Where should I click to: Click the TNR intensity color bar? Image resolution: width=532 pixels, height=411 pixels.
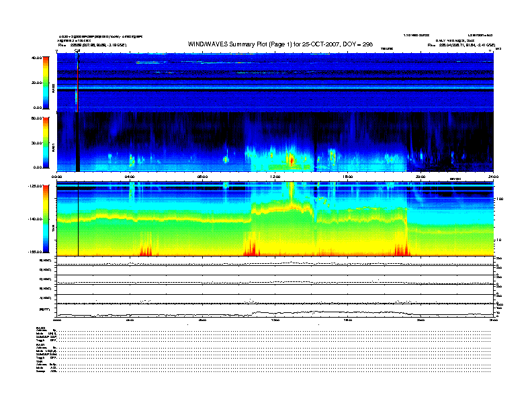[x=46, y=219]
